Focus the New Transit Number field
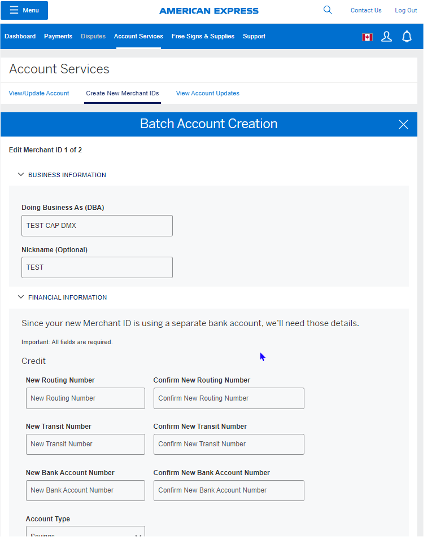Image resolution: width=424 pixels, height=537 pixels. coord(85,444)
